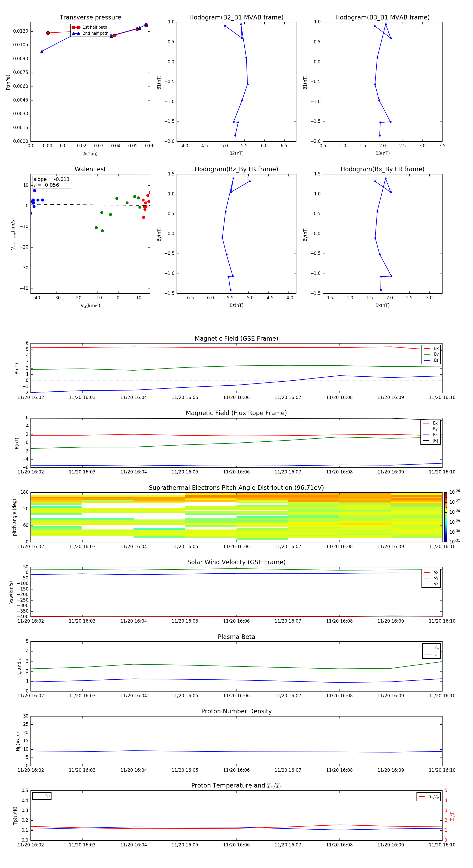Click the red Te/Tp right-axis label
The image size is (473, 868).
[453, 815]
